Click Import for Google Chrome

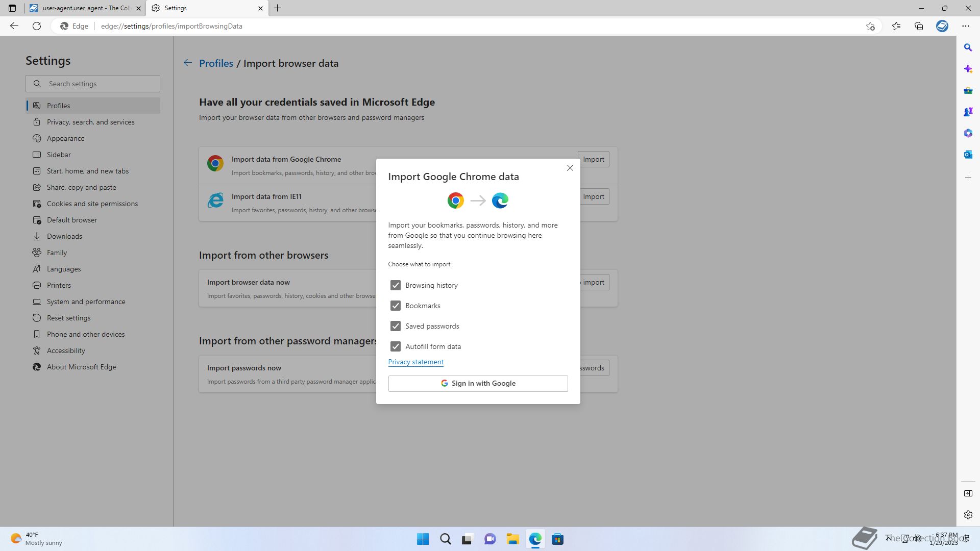(594, 159)
